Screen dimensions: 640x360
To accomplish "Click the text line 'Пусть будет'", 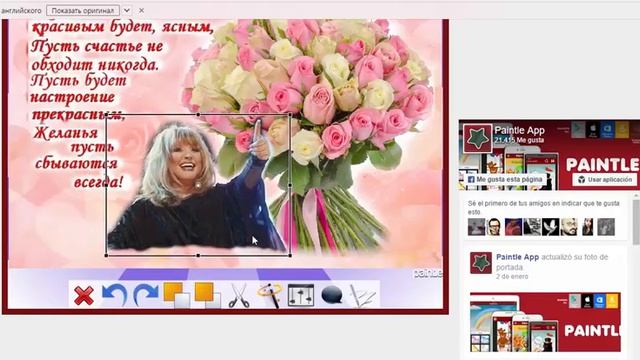I will (79, 81).
